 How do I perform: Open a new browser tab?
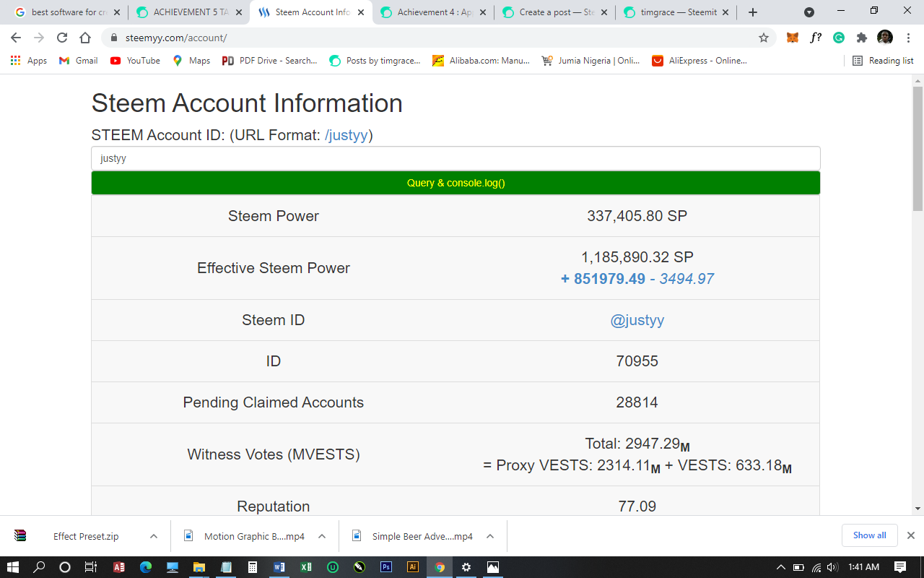pos(753,12)
